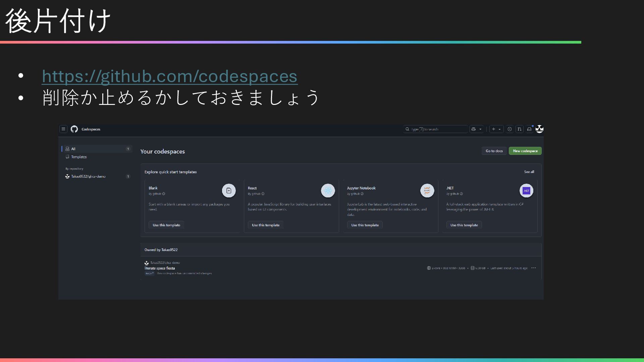Screen dimensions: 644x362
Task: Use this template for React
Action: tap(266, 225)
